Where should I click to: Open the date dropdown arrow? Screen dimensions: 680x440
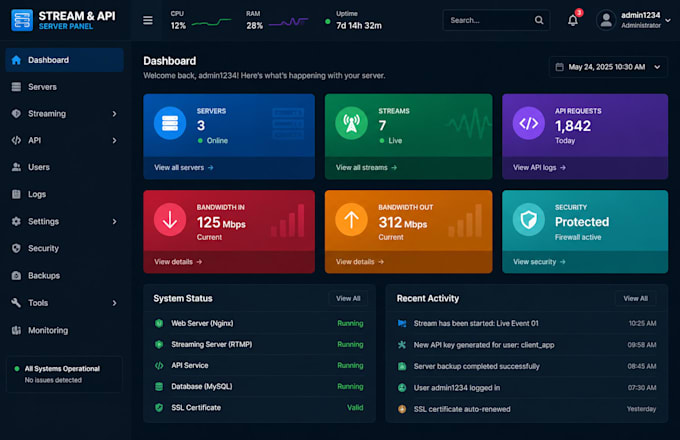click(657, 67)
